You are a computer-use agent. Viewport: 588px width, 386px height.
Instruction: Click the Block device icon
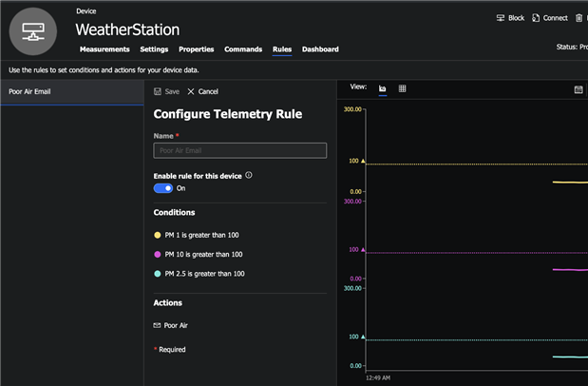click(501, 18)
